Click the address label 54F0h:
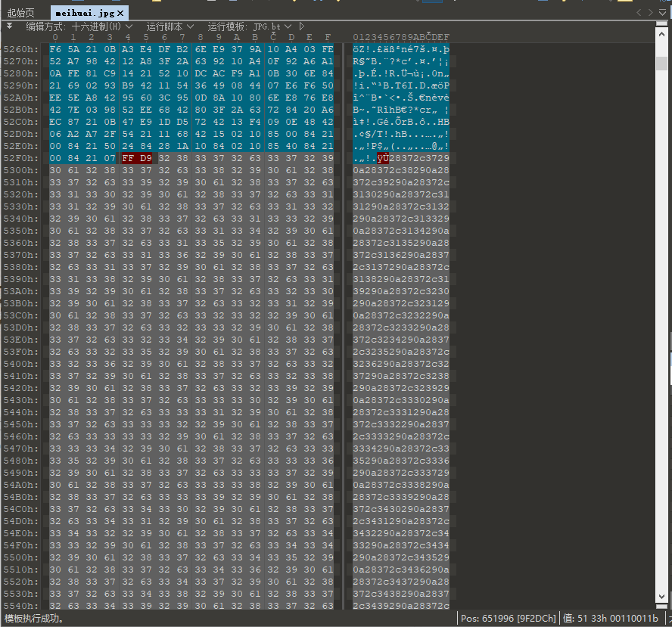The width and height of the screenshot is (672, 627). tap(21, 545)
